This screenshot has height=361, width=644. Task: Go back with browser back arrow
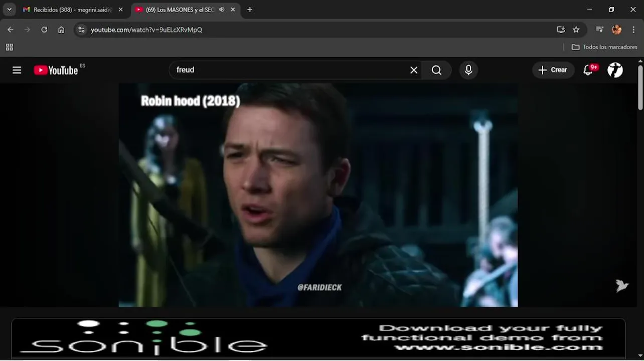(11, 30)
